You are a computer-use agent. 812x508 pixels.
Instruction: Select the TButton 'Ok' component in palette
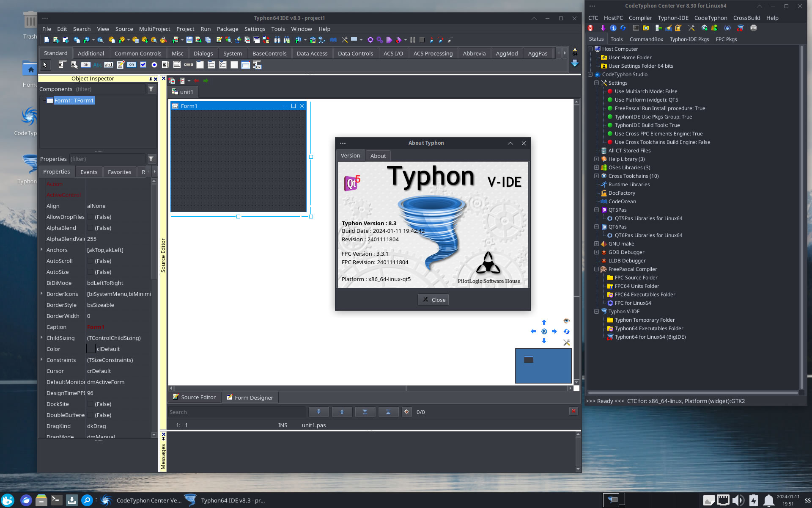coord(86,65)
